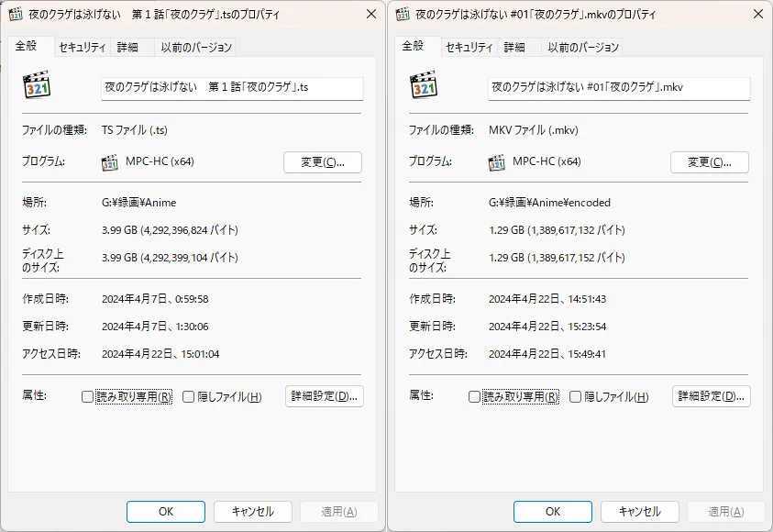
Task: Toggle 隠しファイル checkbox for the .mkv file
Action: (x=576, y=397)
